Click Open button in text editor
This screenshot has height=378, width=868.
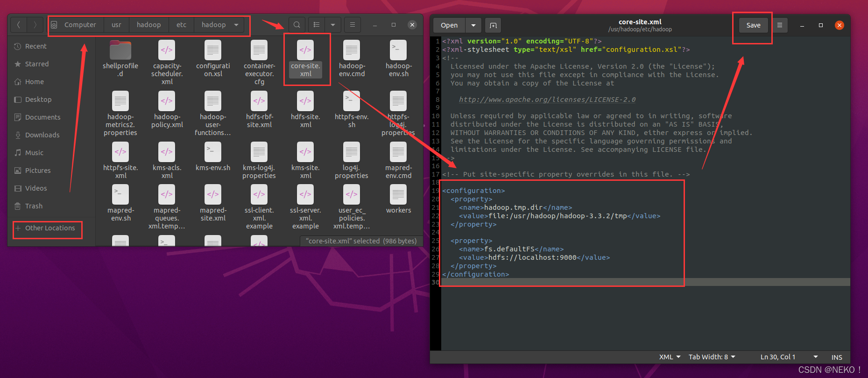tap(449, 25)
